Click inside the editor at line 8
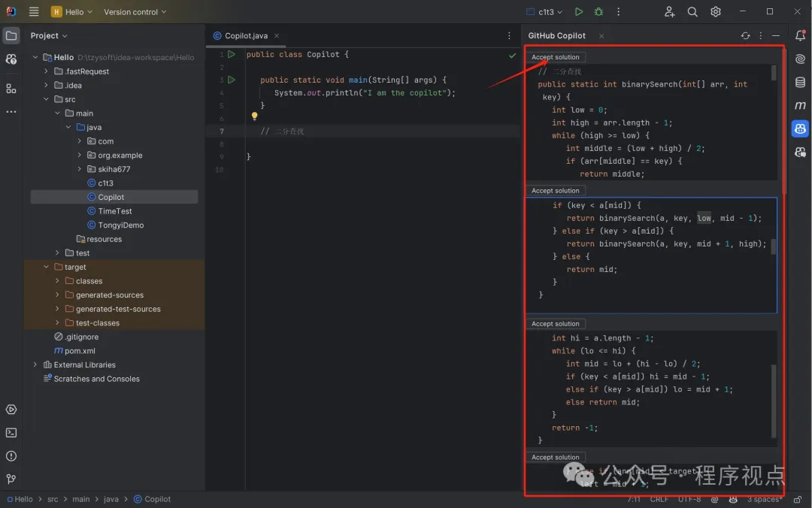Screen dimensions: 812x508 pos(383,144)
